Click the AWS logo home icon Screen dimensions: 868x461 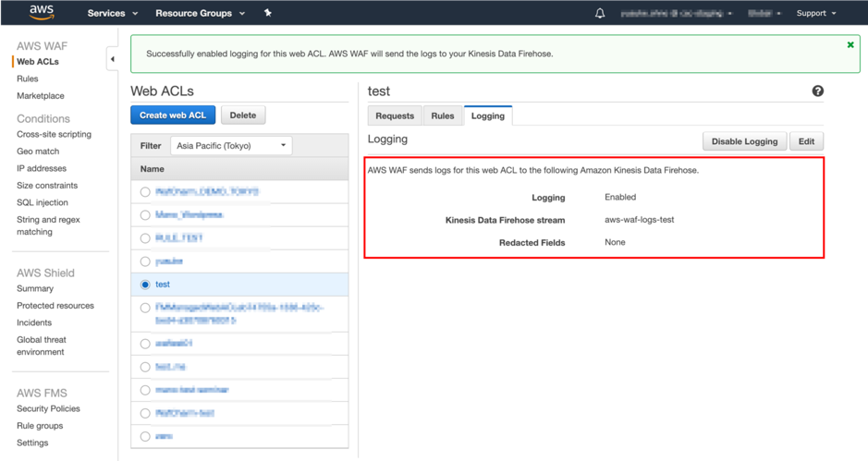[x=42, y=12]
